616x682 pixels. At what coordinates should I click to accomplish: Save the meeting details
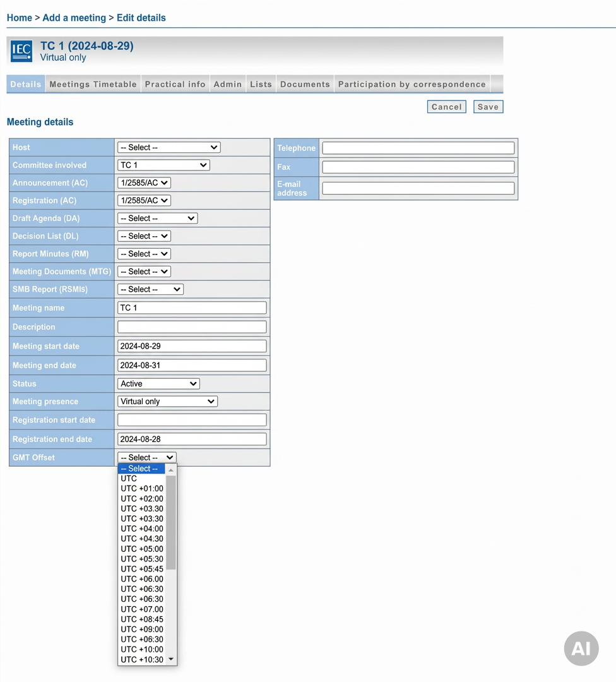(x=488, y=107)
